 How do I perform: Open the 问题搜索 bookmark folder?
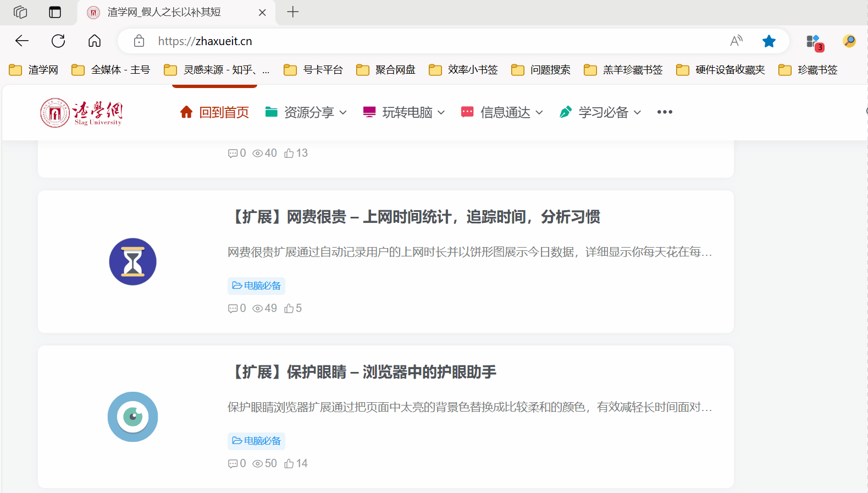pos(541,70)
